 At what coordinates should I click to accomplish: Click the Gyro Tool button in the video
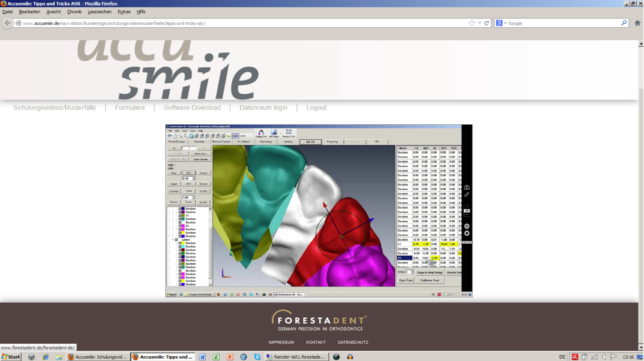(x=406, y=280)
